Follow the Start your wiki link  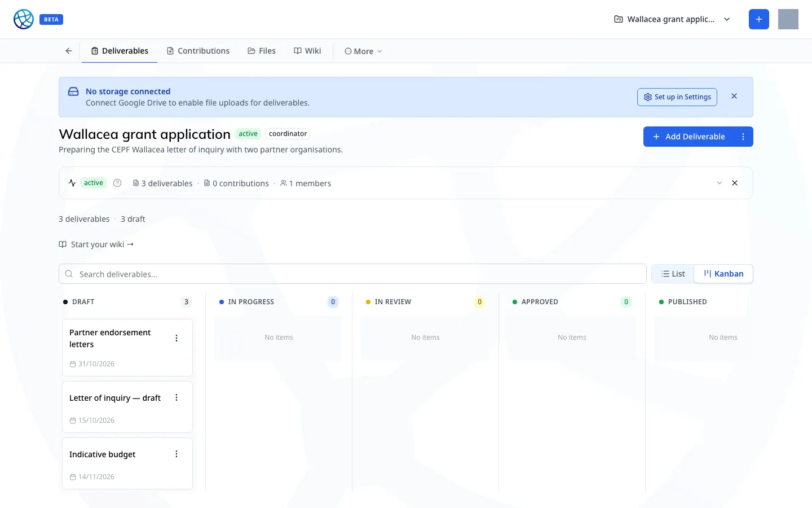pyautogui.click(x=96, y=244)
